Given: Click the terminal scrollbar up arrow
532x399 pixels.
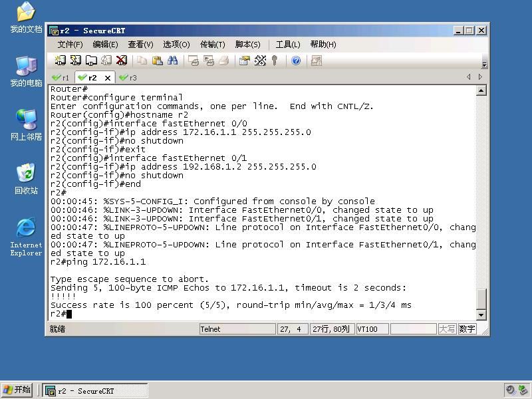Looking at the screenshot, I should coord(481,90).
